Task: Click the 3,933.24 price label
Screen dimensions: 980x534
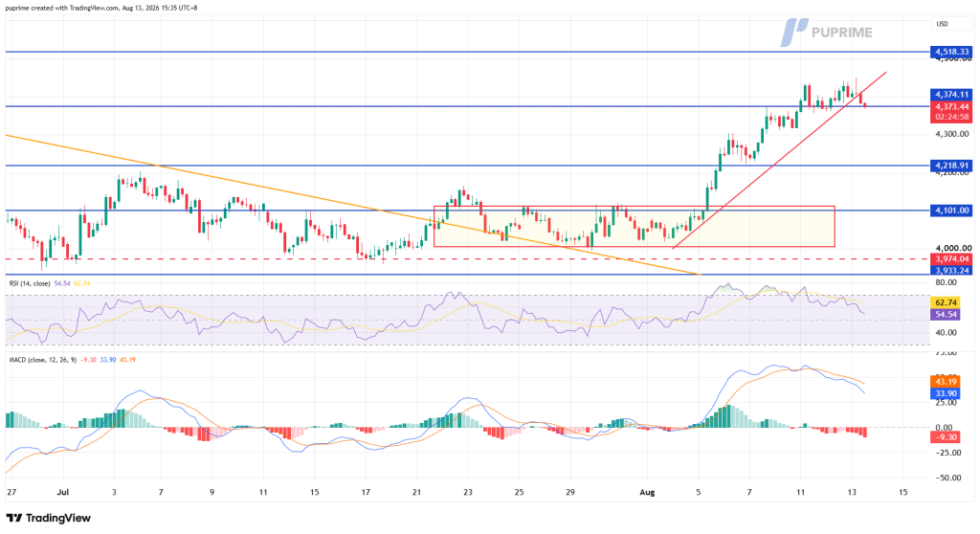Action: click(952, 270)
